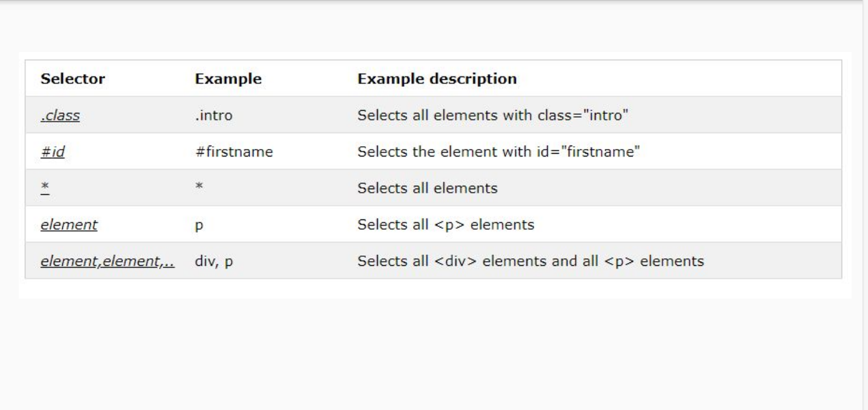Open the single 'element' selector link
The height and width of the screenshot is (410, 868).
69,224
